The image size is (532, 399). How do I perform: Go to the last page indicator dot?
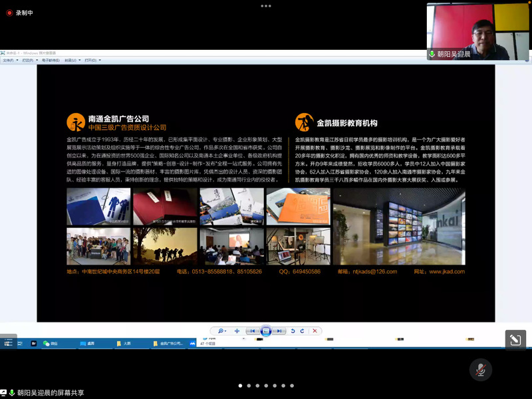tap(292, 386)
